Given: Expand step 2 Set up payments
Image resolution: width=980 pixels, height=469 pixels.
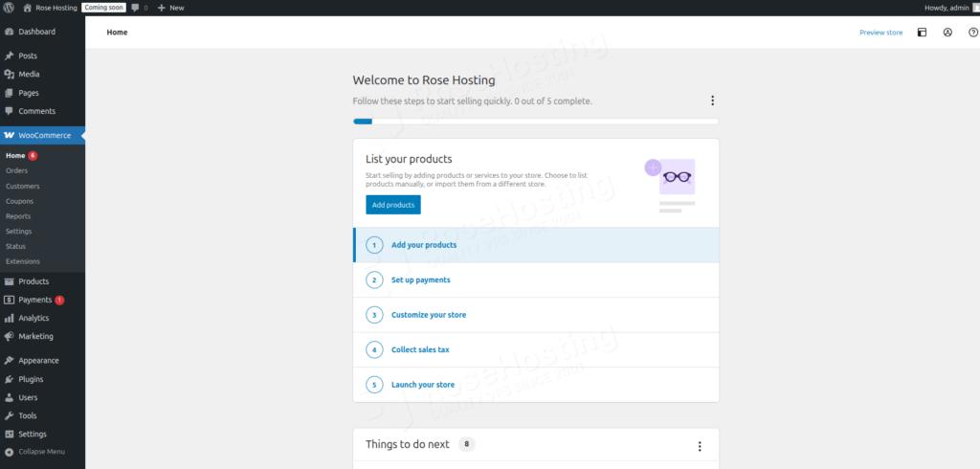Looking at the screenshot, I should (x=536, y=280).
